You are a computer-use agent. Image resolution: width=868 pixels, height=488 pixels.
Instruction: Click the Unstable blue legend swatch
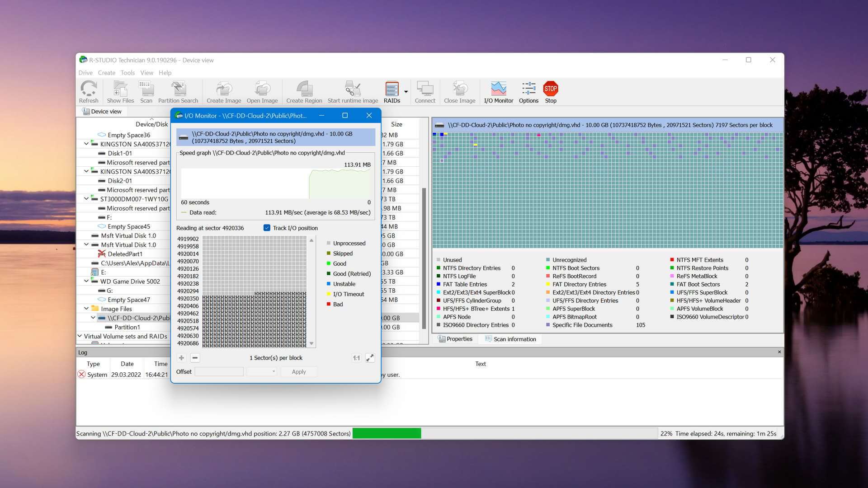click(x=329, y=284)
